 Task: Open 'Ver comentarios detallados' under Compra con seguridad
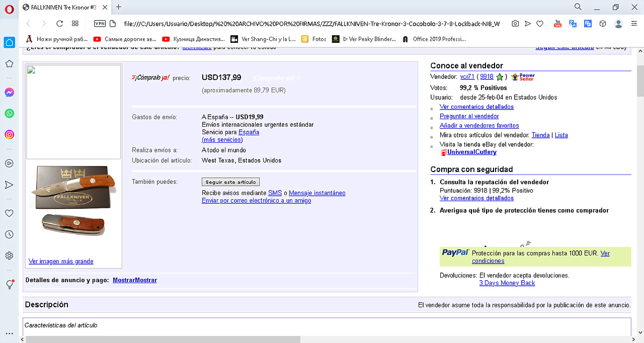pos(476,198)
